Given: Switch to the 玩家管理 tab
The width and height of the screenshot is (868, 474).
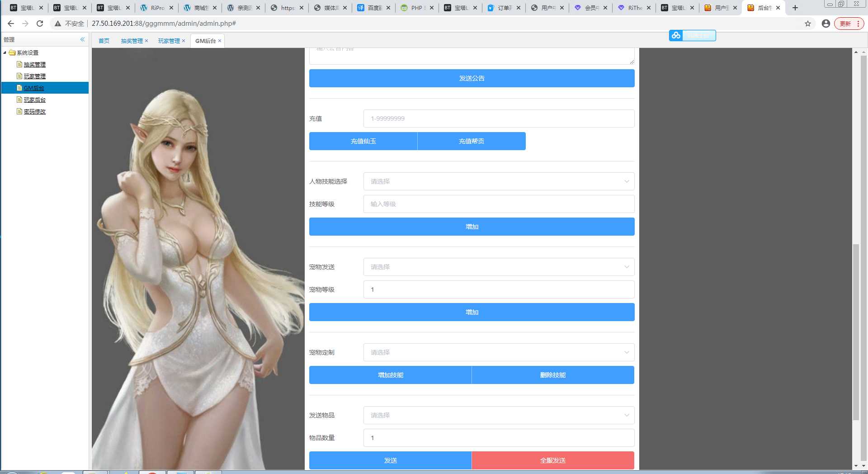Looking at the screenshot, I should pyautogui.click(x=169, y=41).
